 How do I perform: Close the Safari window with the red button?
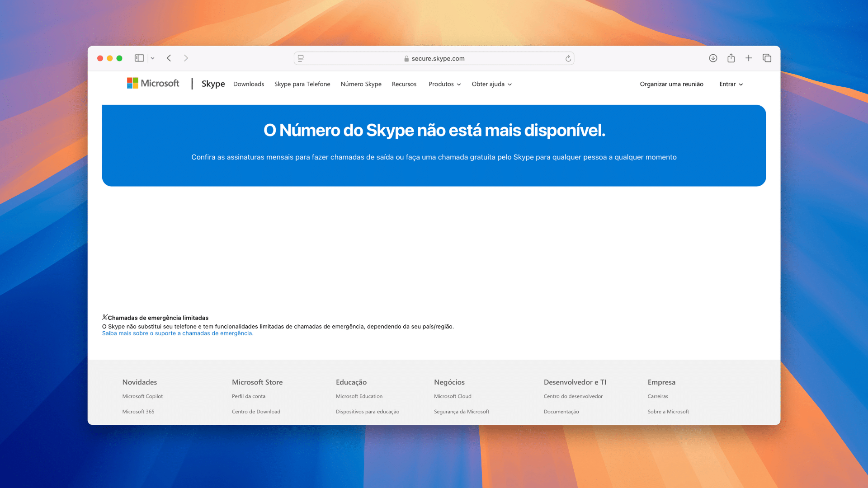pyautogui.click(x=100, y=58)
